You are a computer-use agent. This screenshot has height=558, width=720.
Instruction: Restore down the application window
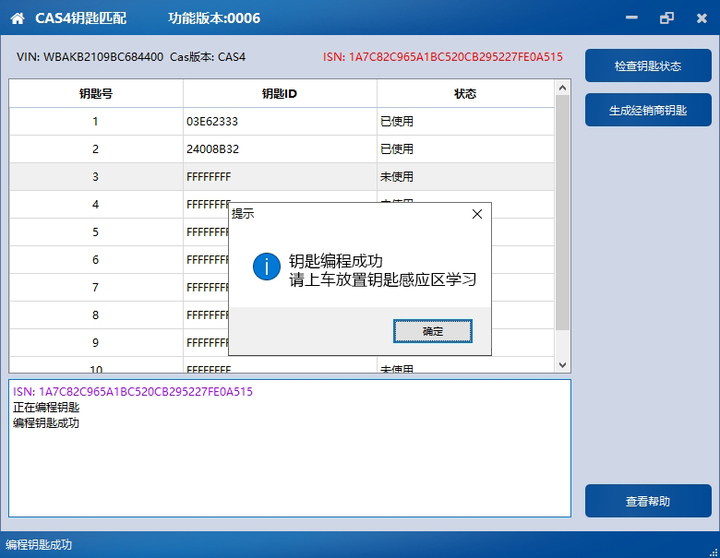[667, 18]
